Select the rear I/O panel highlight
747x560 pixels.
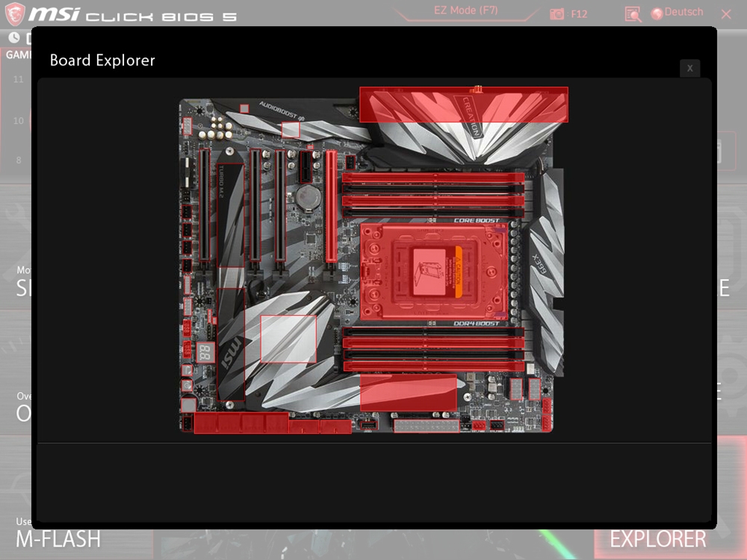click(x=464, y=105)
